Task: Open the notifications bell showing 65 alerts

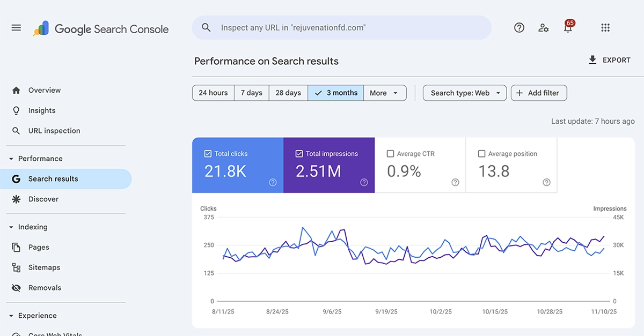Action: pyautogui.click(x=568, y=27)
